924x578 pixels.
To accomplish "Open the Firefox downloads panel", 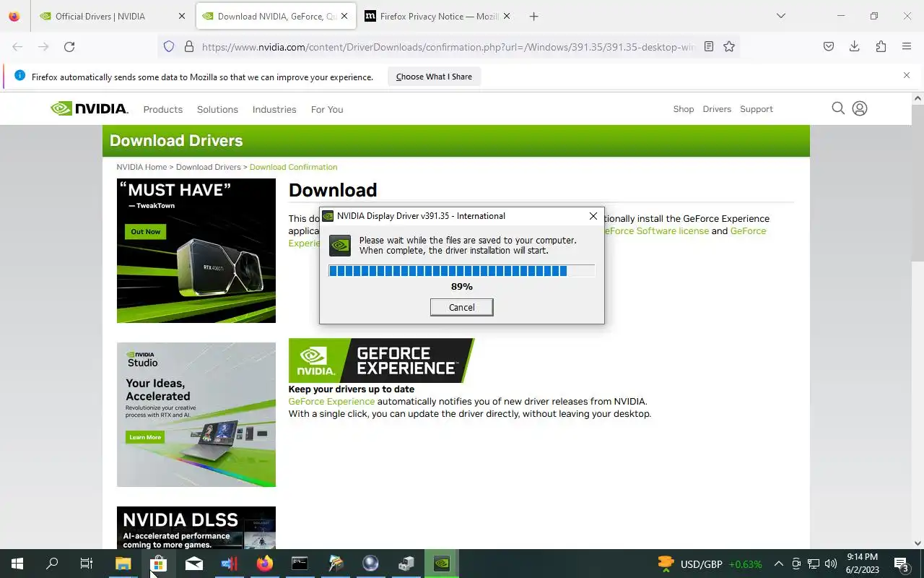I will click(x=854, y=46).
